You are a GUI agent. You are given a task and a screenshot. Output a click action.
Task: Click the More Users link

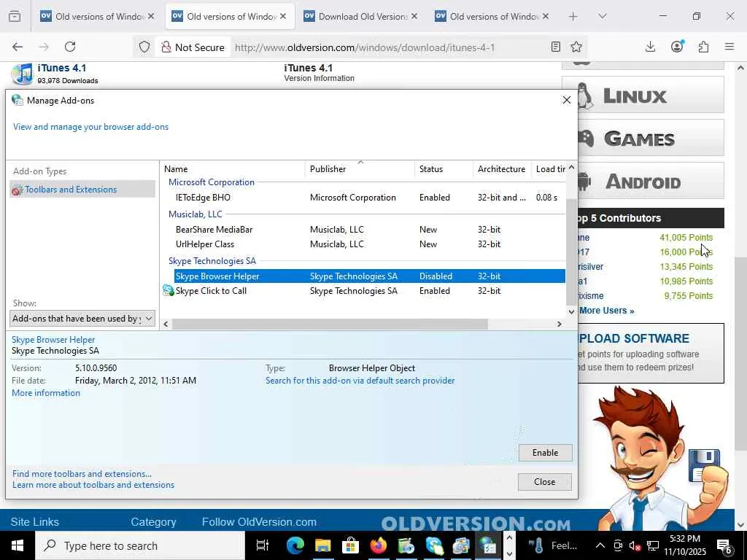click(x=606, y=311)
